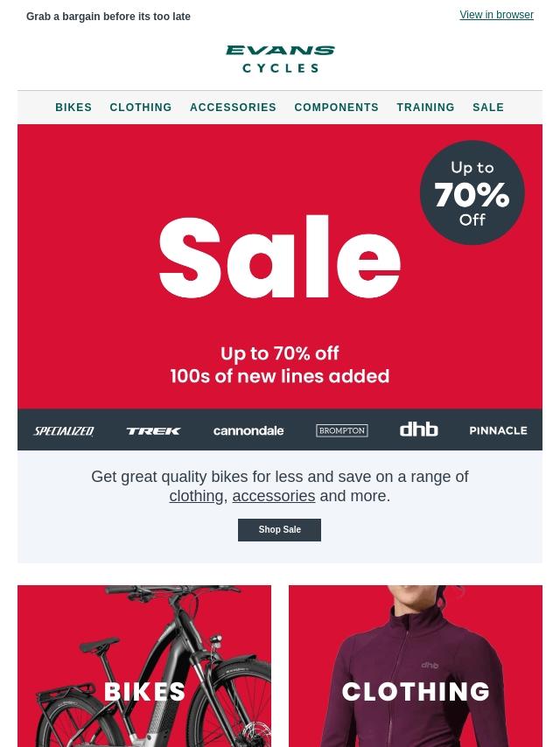560x747 pixels.
Task: Click the Trek brand logo
Action: [x=153, y=430]
